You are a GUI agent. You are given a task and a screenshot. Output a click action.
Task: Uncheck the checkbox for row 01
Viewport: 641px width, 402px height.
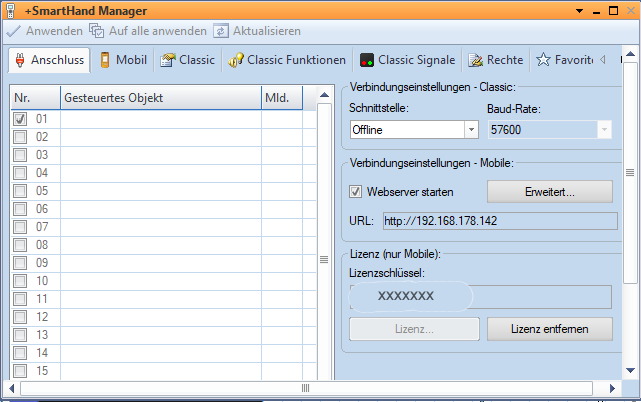click(x=20, y=119)
